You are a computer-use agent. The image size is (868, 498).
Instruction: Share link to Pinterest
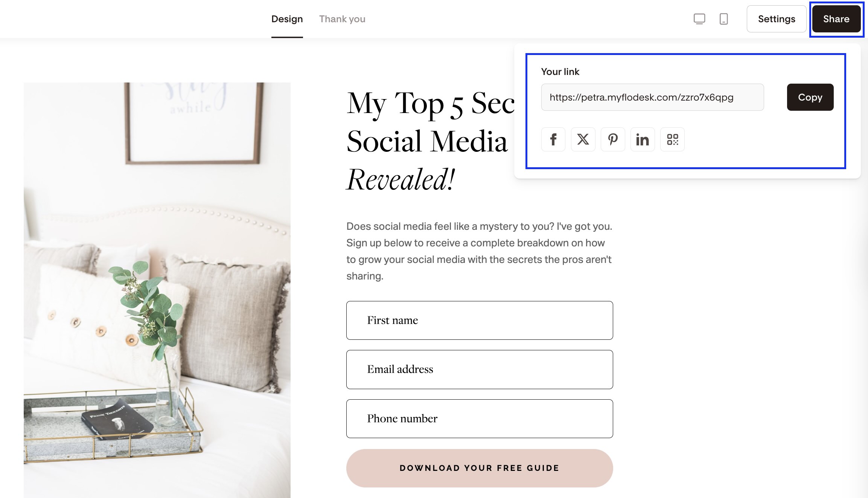(612, 139)
